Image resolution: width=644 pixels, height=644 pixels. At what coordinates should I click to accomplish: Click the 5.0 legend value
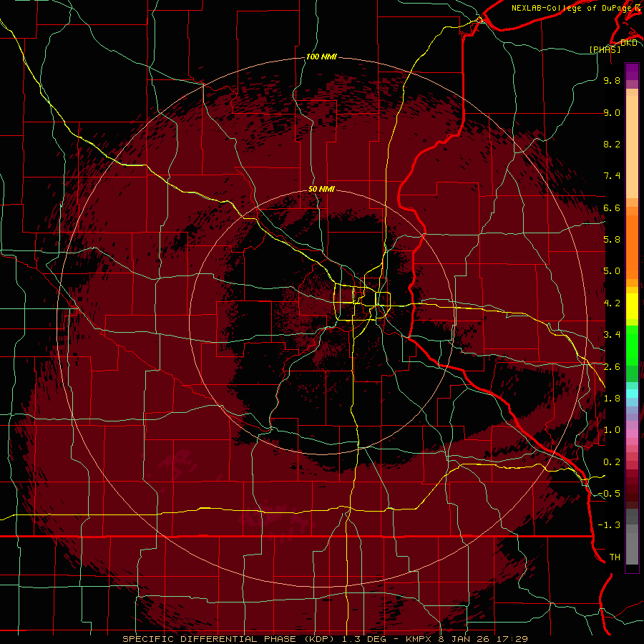click(x=612, y=271)
